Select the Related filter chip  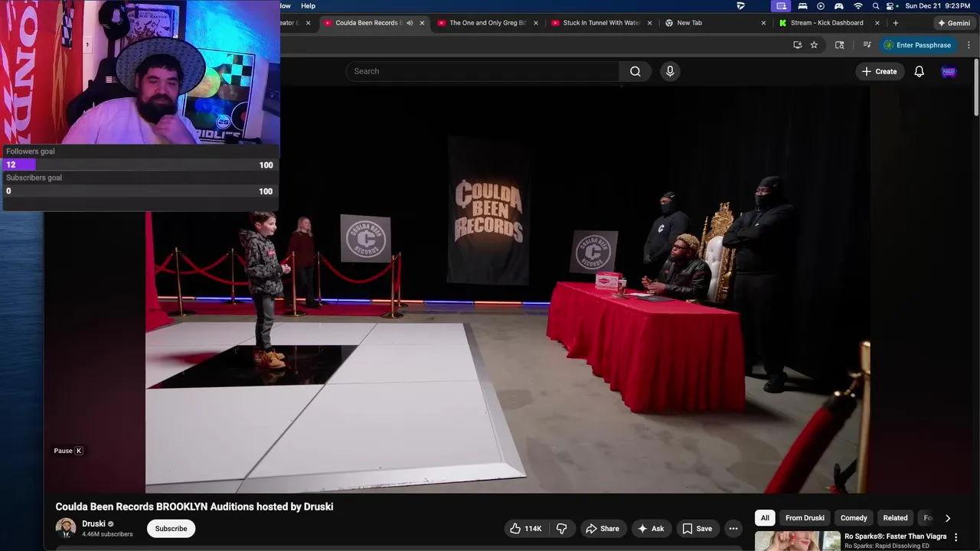pyautogui.click(x=895, y=518)
